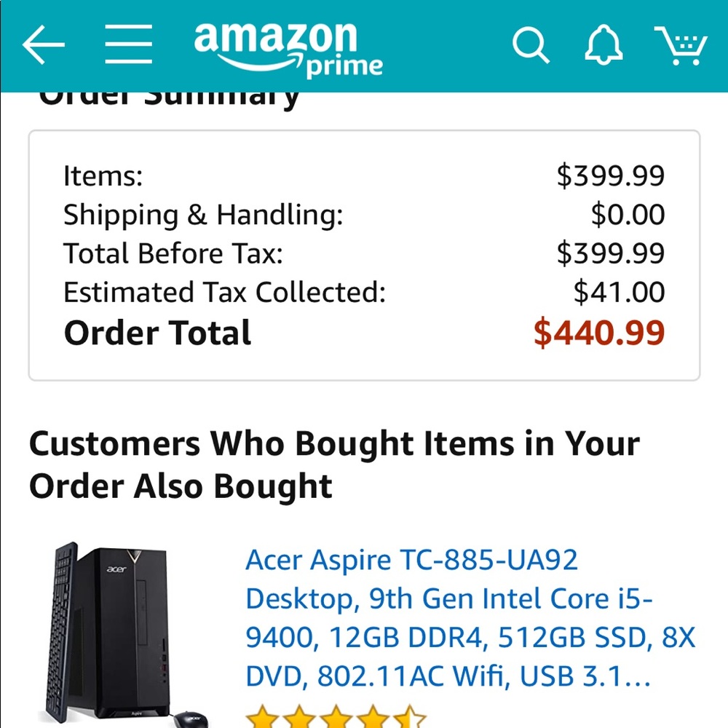Select the $440.99 order total amount

point(599,333)
